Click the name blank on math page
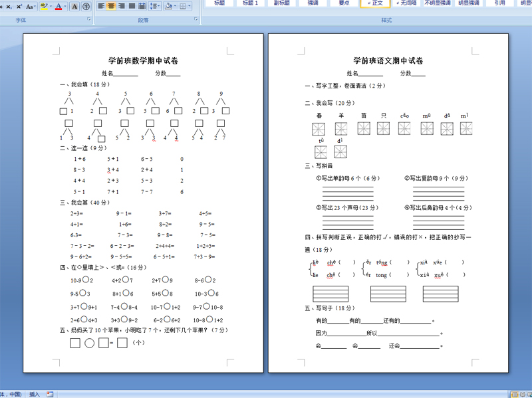Image resolution: width=532 pixels, height=398 pixels. pos(126,74)
